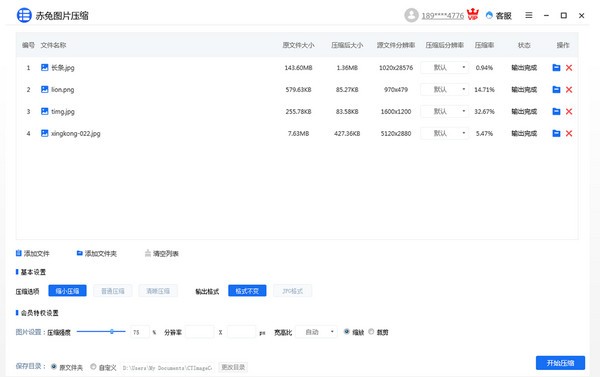This screenshot has height=377, width=600.
Task: Click the 5.47% compression ratio cell
Action: pyautogui.click(x=484, y=133)
